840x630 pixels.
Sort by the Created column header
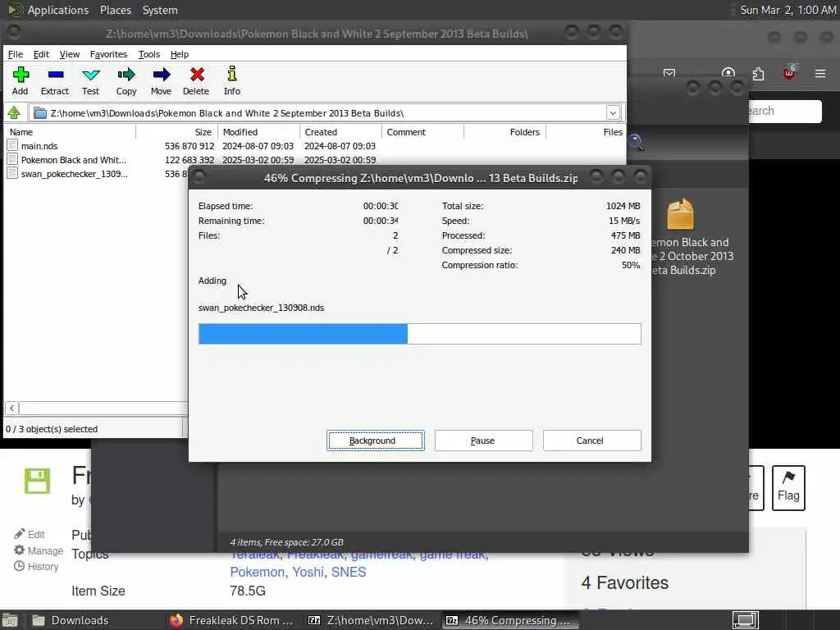click(341, 132)
